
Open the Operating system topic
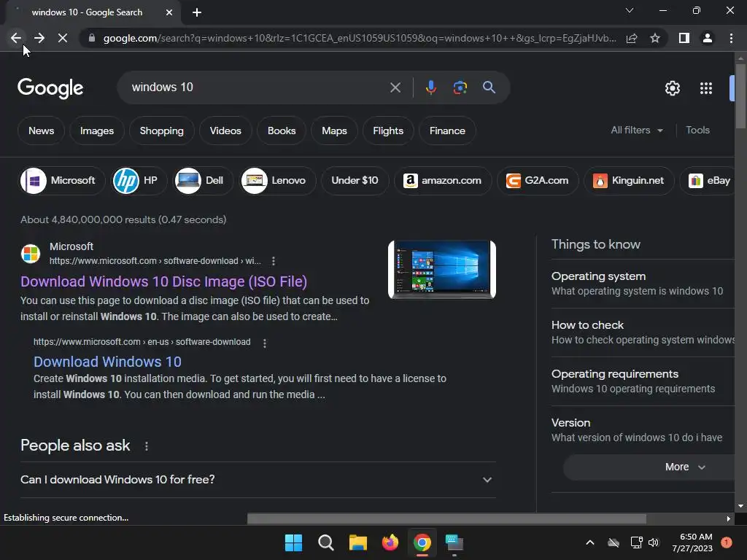point(643,284)
